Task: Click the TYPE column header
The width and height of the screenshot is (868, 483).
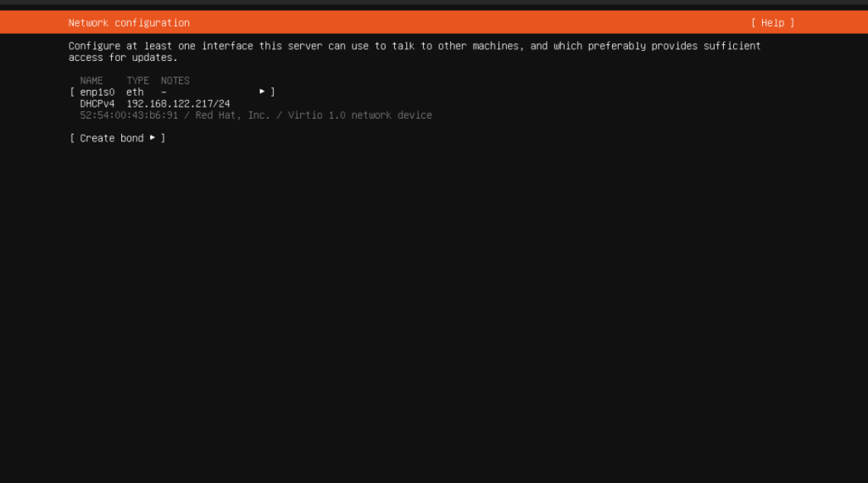Action: 137,80
